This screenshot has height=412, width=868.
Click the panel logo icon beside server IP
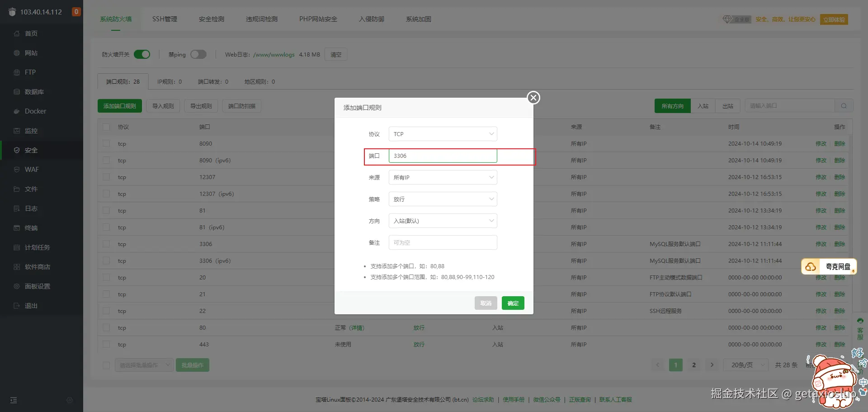click(12, 12)
